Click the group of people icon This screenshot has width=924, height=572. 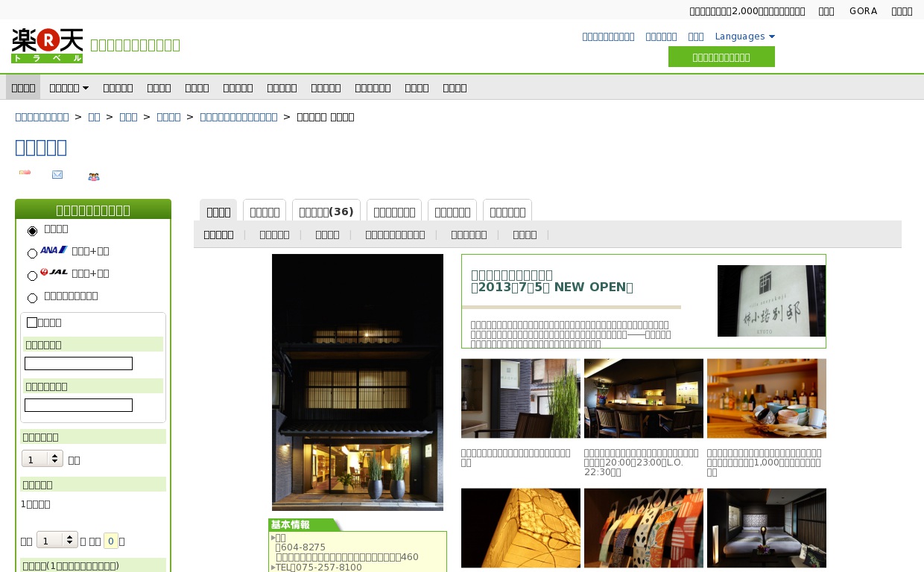click(x=93, y=177)
